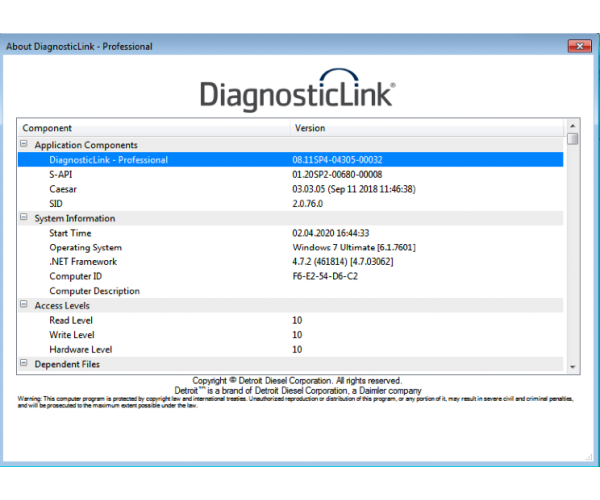600x500 pixels.
Task: Click the scrollbar up arrow
Action: pos(572,126)
